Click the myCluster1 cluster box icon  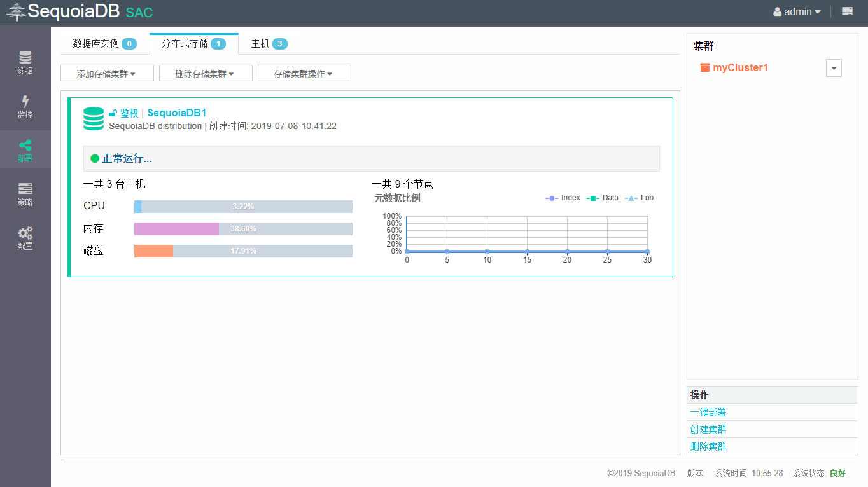[704, 67]
